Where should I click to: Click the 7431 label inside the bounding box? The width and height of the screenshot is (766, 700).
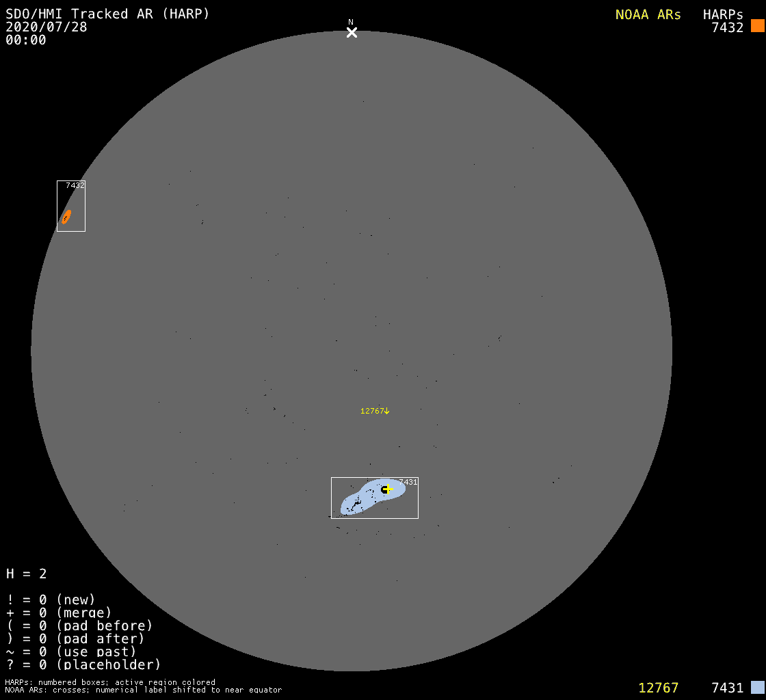[x=408, y=482]
